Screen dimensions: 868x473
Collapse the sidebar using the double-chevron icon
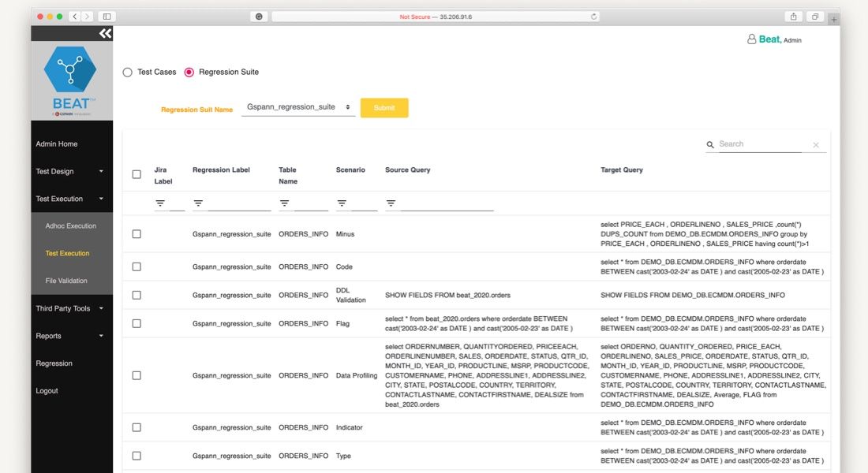[x=104, y=33]
